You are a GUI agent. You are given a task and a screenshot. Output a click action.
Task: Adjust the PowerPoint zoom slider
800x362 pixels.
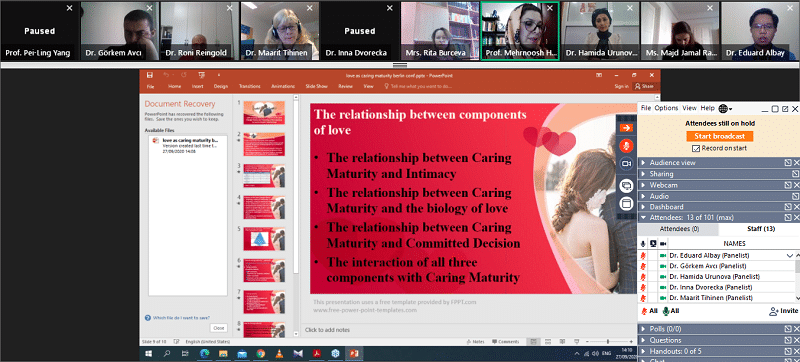[608, 342]
